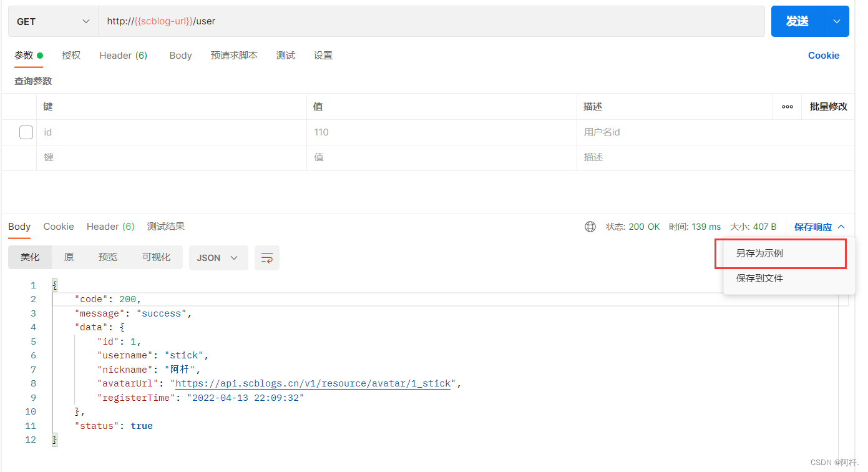The image size is (868, 472).
Task: Click the request URL input field
Action: click(431, 21)
